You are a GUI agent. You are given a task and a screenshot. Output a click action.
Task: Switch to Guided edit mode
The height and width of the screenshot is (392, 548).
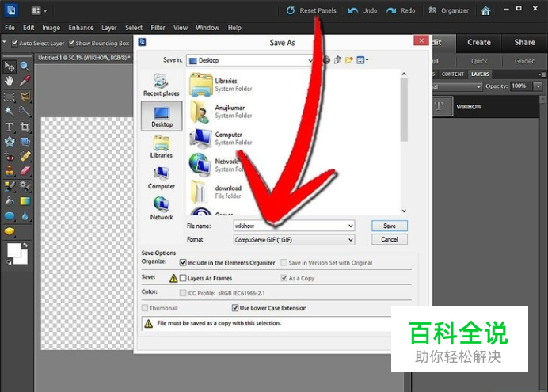click(x=524, y=61)
